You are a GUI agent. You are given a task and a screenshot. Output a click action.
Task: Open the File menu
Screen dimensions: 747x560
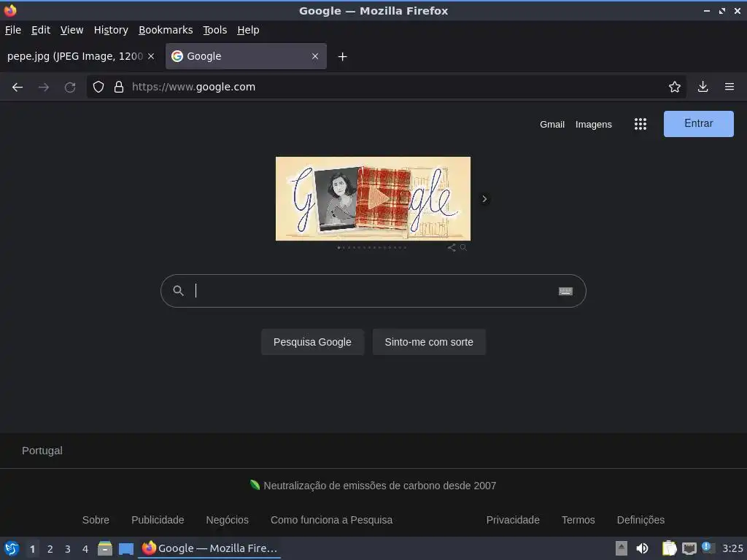point(13,30)
